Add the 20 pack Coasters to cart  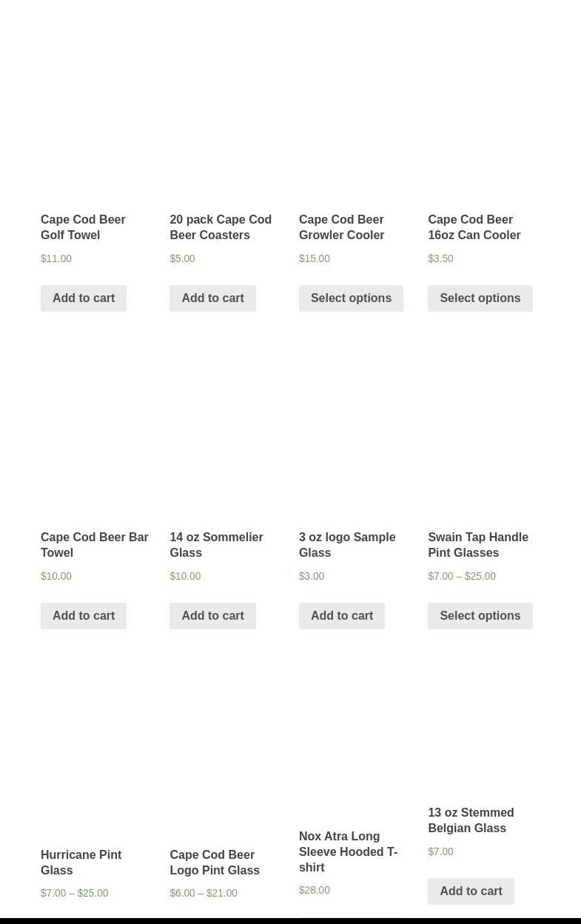[x=212, y=298]
